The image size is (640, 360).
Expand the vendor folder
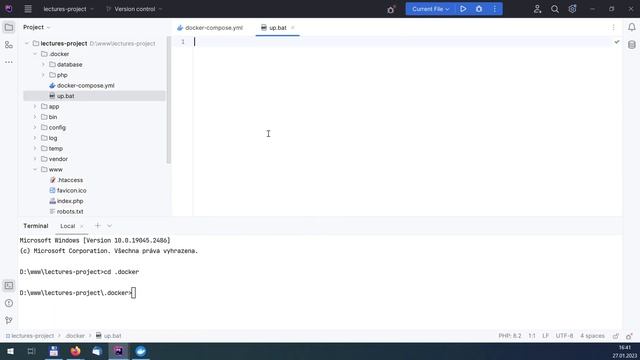35,159
